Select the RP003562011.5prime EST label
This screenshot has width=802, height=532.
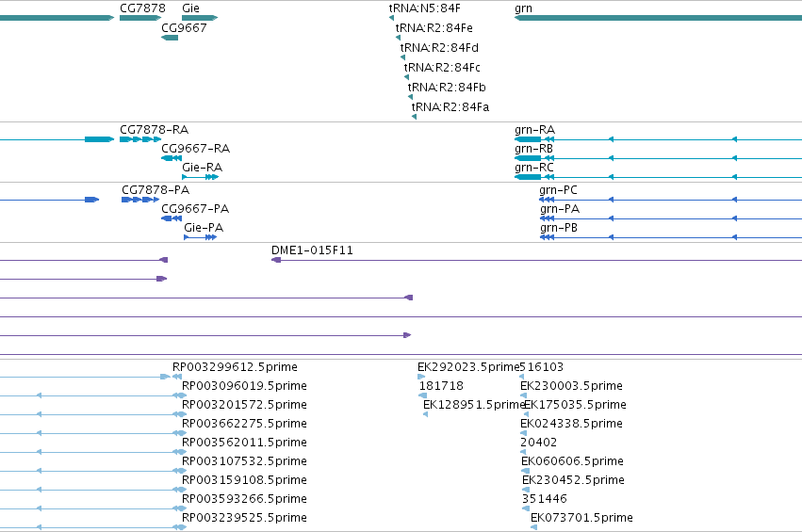[x=244, y=442]
